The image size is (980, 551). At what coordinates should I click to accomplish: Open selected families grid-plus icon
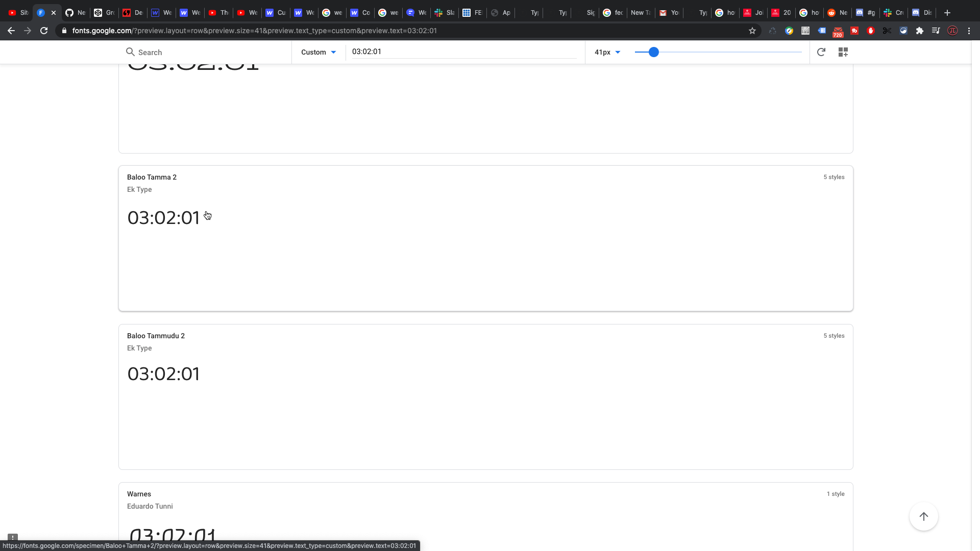[x=843, y=52]
